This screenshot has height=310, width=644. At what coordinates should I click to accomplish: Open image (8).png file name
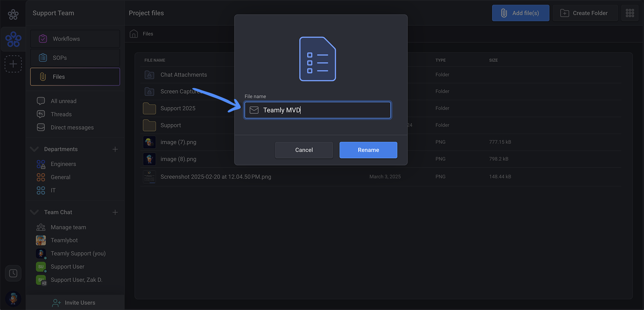[x=178, y=159]
